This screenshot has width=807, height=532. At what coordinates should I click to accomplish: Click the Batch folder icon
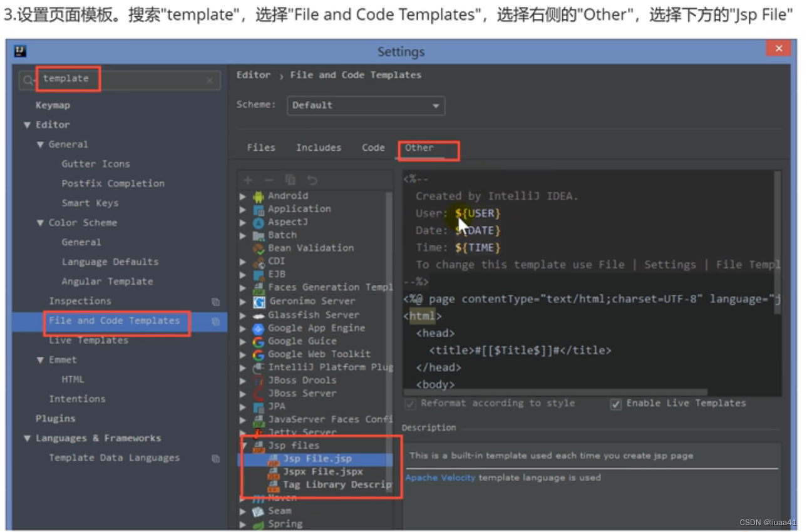(x=259, y=236)
